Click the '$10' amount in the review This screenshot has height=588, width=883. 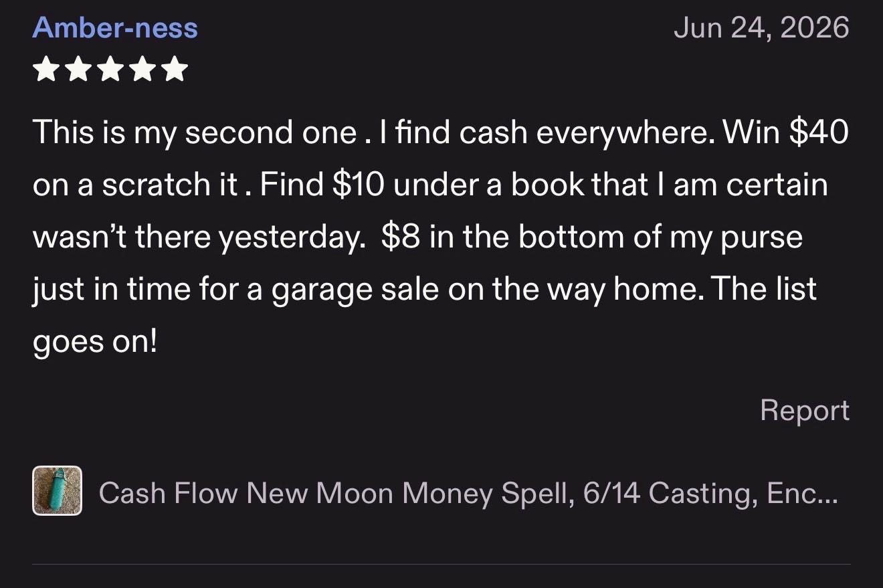[358, 185]
